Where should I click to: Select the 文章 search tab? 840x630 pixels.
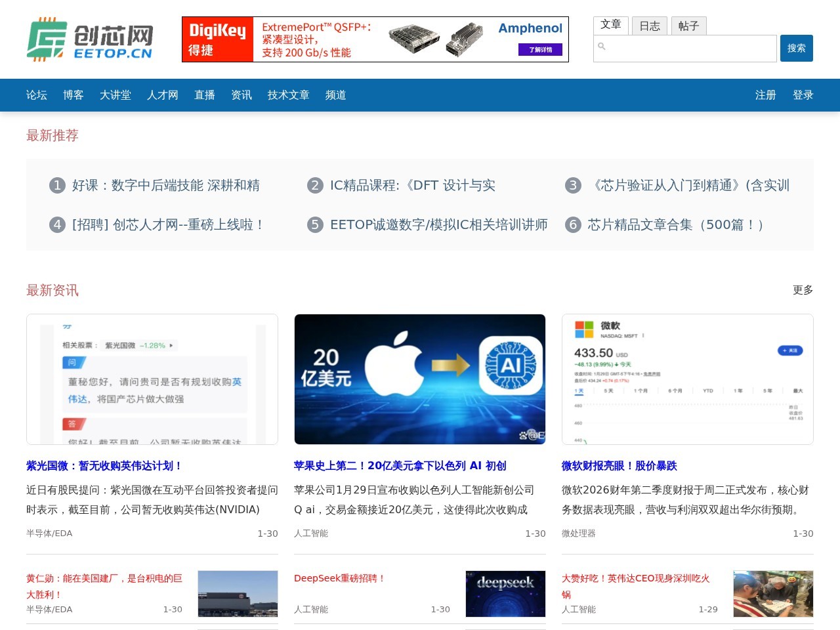coord(610,25)
